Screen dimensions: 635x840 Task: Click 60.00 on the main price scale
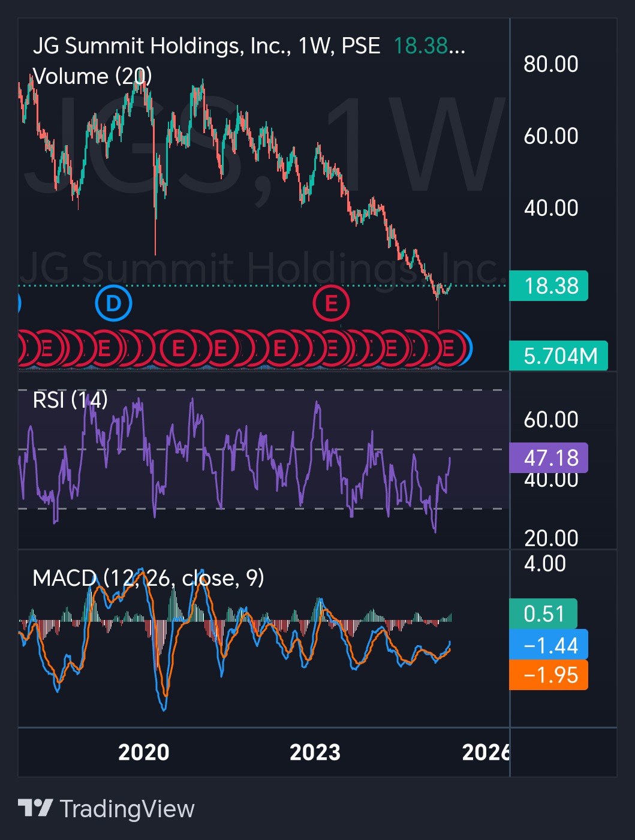click(x=551, y=136)
